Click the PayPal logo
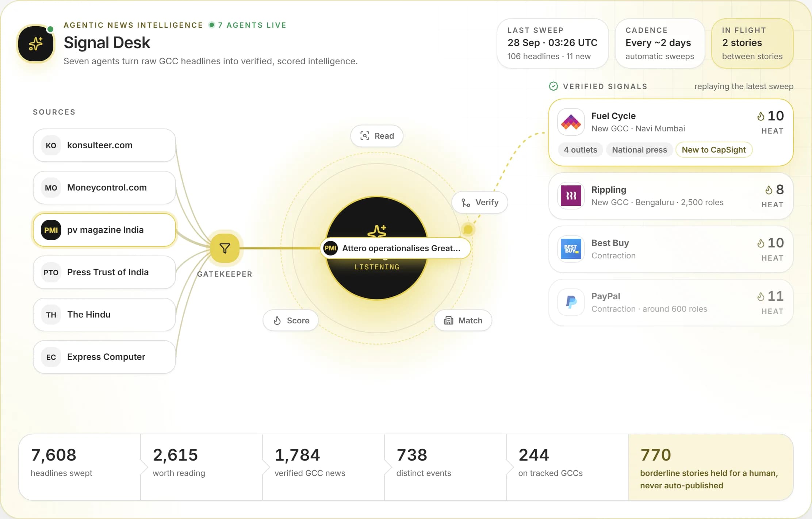 571,302
